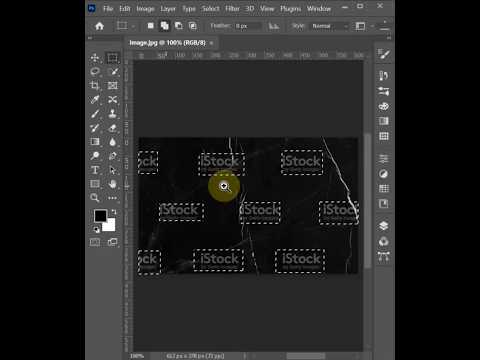Choose Intersect with Selection mode button
The height and width of the screenshot is (360, 480).
(193, 26)
